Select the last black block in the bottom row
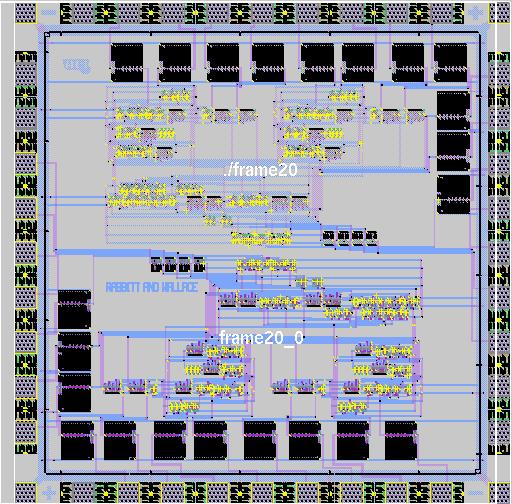The image size is (512, 504). [x=401, y=441]
